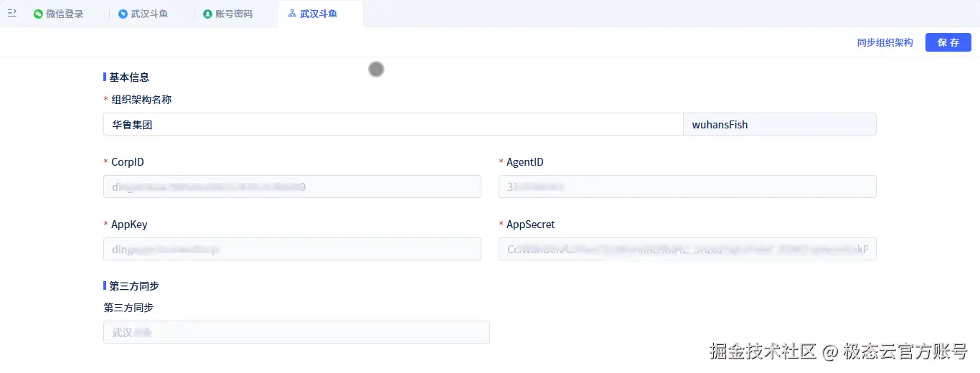Click the CorpID label
The image size is (980, 373).
coord(128,162)
